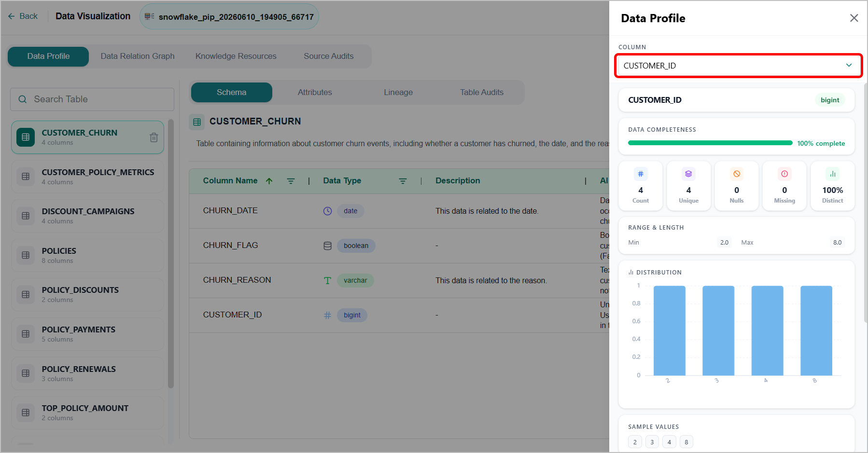Click the CUSTOMER_ID row in schema table
Viewport: 868px width, 453px height.
pos(399,315)
